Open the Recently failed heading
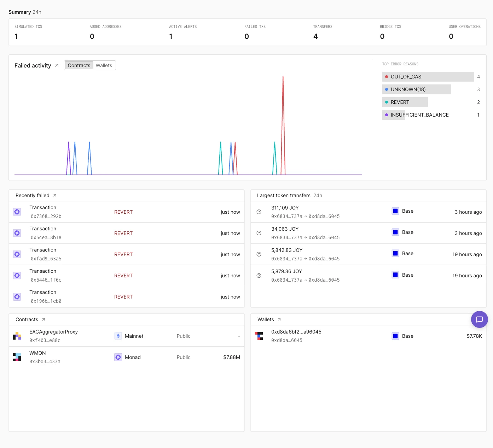493x448 pixels. point(33,195)
